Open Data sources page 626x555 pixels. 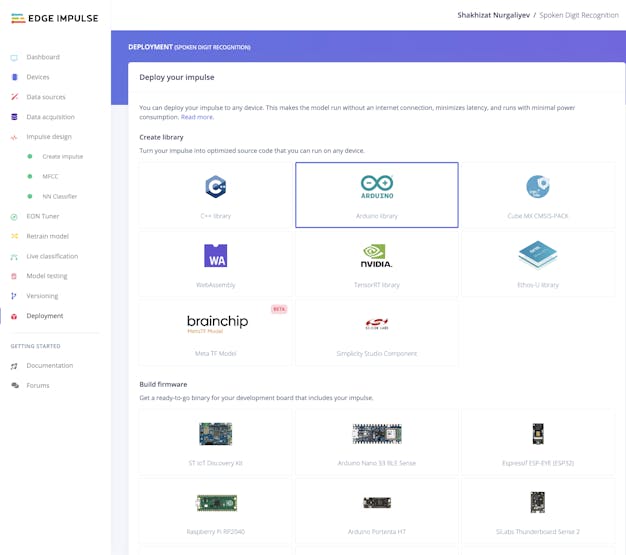(x=46, y=97)
